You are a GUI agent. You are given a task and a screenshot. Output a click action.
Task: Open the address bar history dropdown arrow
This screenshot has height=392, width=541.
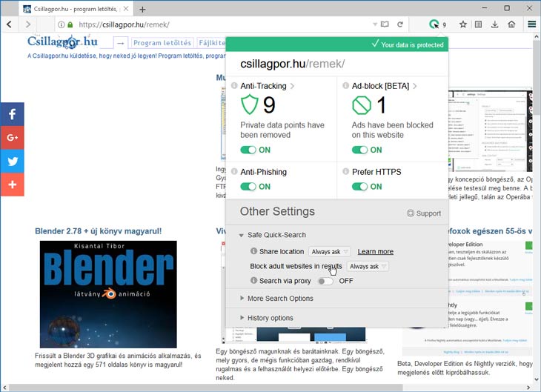click(x=375, y=24)
